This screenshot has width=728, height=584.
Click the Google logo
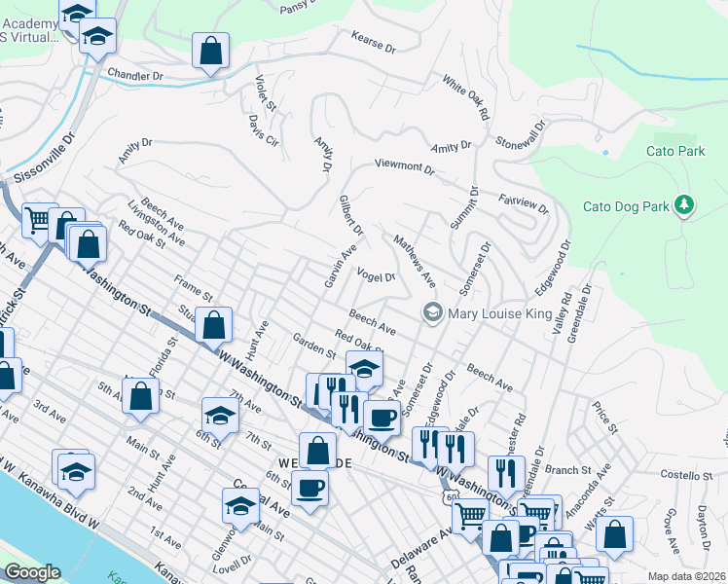pyautogui.click(x=32, y=572)
